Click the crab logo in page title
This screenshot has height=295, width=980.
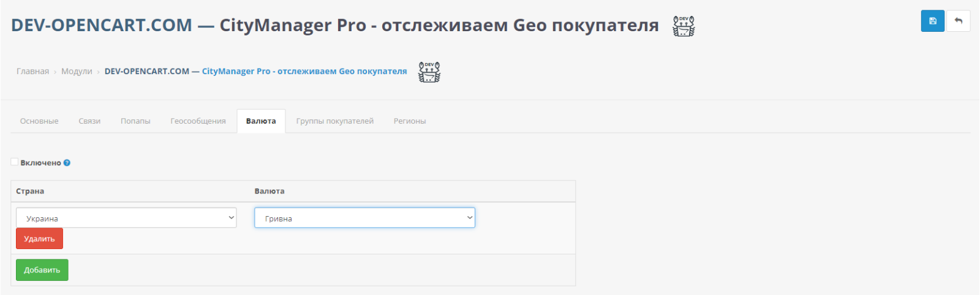[x=684, y=26]
